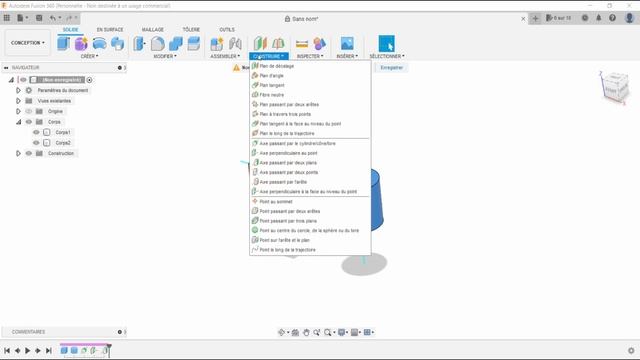Click the New Component icon in Assembler

[217, 43]
